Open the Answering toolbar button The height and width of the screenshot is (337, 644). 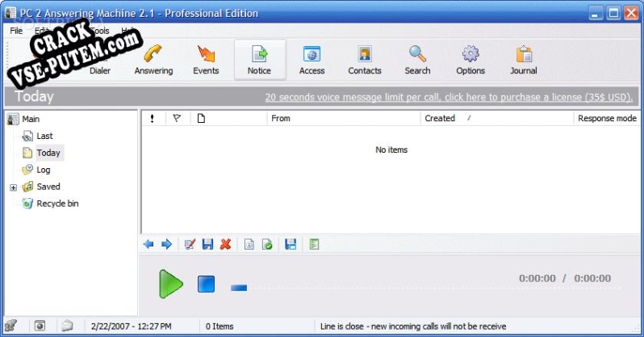[153, 60]
